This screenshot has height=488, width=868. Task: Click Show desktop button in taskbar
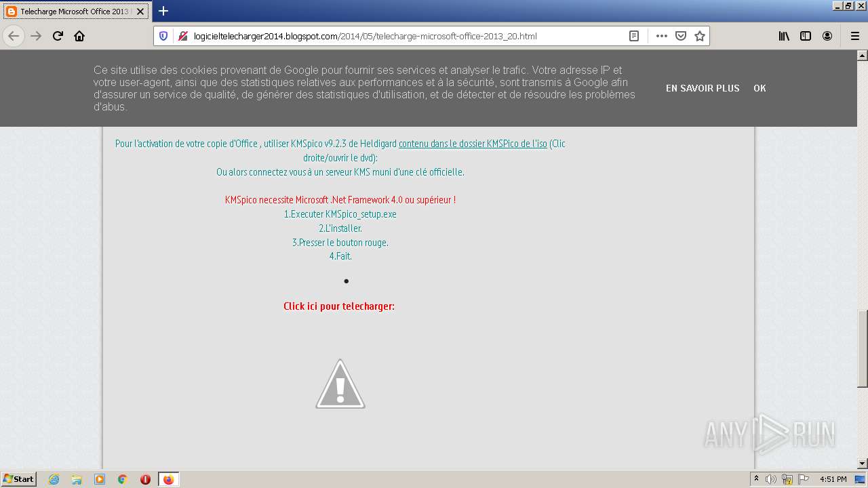pyautogui.click(x=861, y=479)
